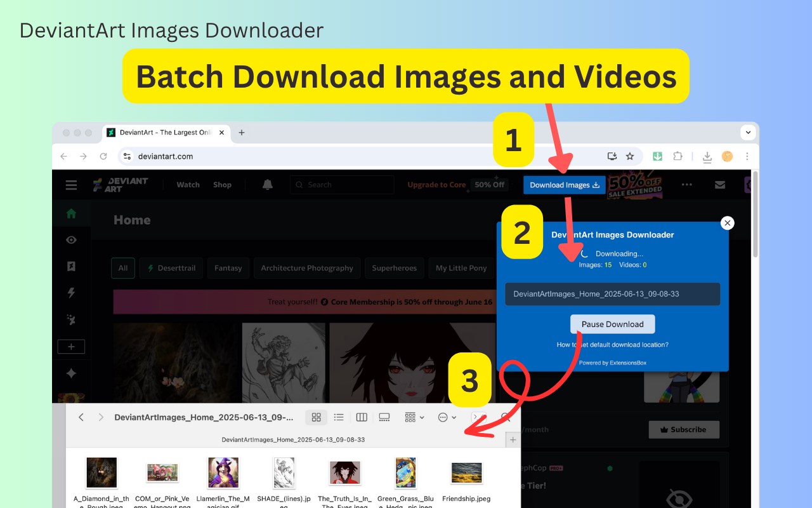Open a new browser tab
The width and height of the screenshot is (812, 508).
coord(242,133)
